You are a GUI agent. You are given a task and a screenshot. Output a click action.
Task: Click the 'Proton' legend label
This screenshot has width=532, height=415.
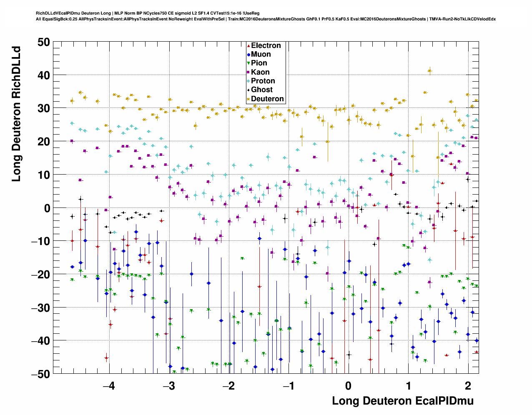[263, 81]
